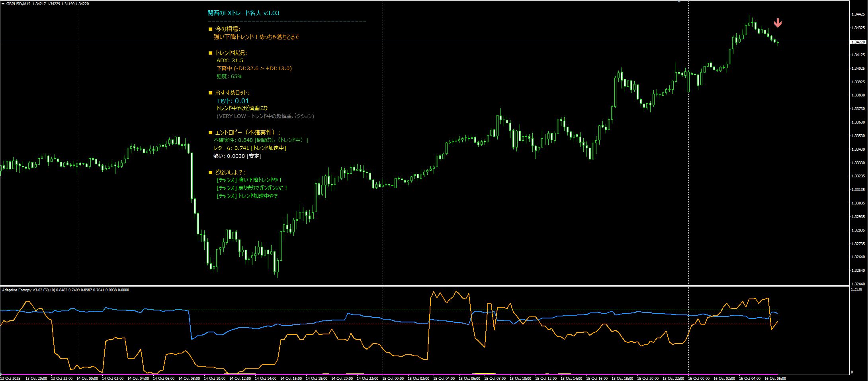Click yellow square bullet beside どないしよ

[210, 173]
